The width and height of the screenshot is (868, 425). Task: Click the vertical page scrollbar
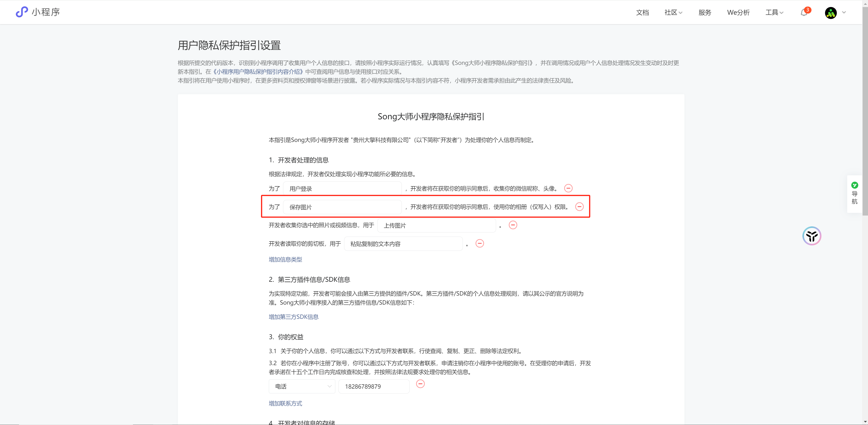click(x=865, y=111)
